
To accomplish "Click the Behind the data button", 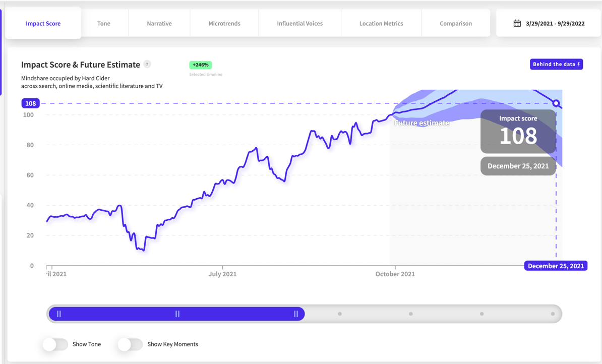I will (x=556, y=64).
